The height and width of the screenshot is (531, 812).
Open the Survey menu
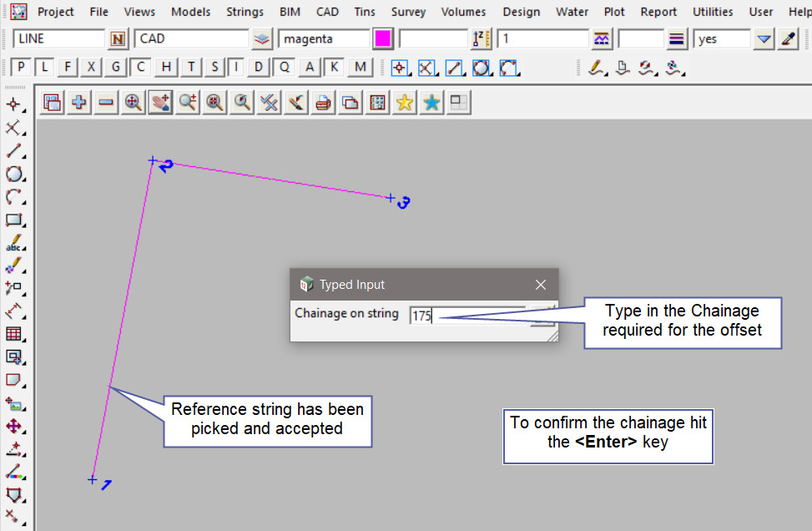(x=408, y=12)
